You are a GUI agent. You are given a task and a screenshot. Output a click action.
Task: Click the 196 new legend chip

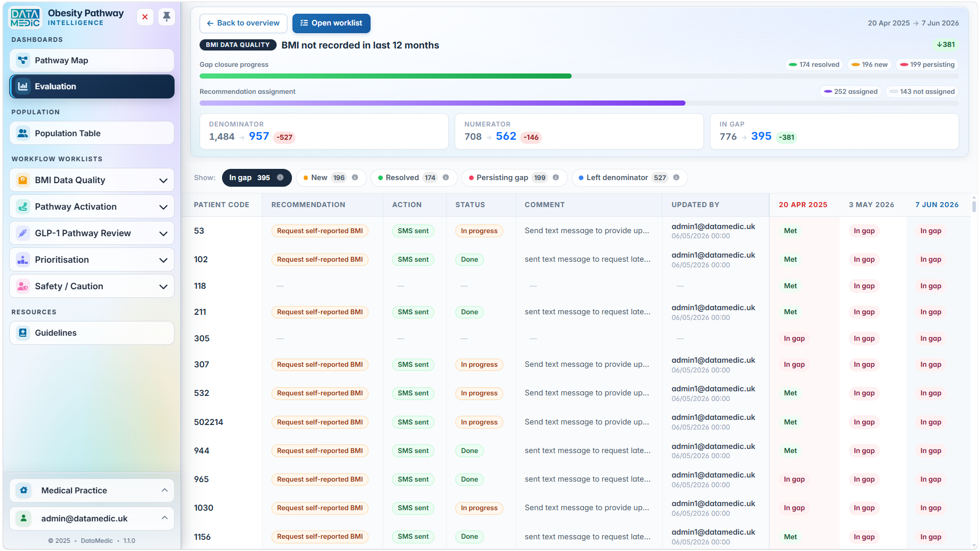click(x=870, y=65)
